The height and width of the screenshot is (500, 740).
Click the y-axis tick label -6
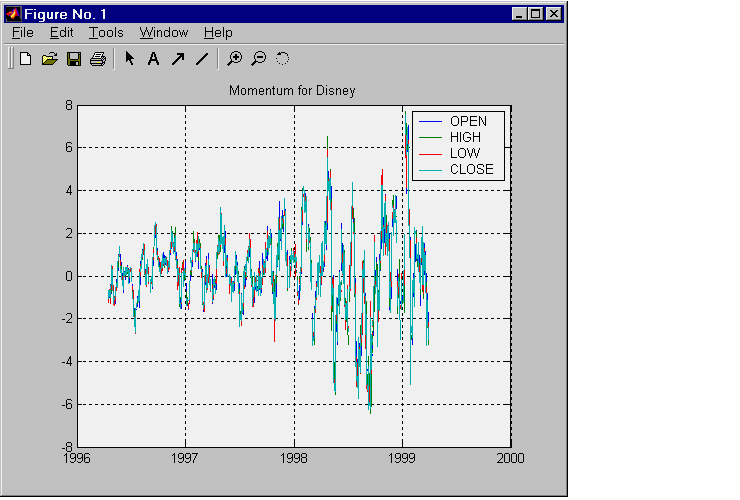coord(67,404)
